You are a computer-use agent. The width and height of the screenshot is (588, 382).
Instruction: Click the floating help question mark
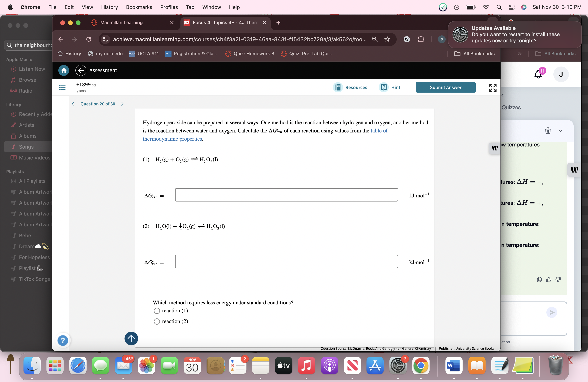click(x=63, y=341)
